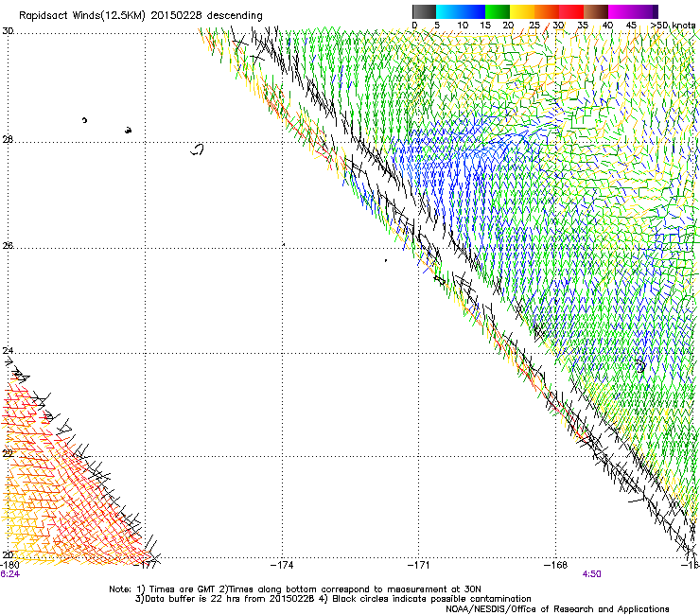The width and height of the screenshot is (700, 615).
Task: Click the red 30-35 knots color segment
Action: tap(571, 11)
